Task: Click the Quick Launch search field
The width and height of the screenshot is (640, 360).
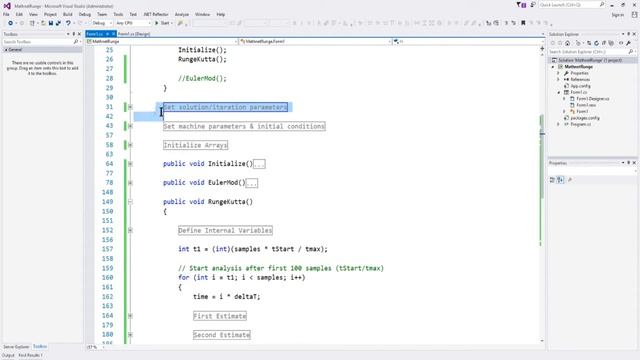Action: pyautogui.click(x=571, y=5)
